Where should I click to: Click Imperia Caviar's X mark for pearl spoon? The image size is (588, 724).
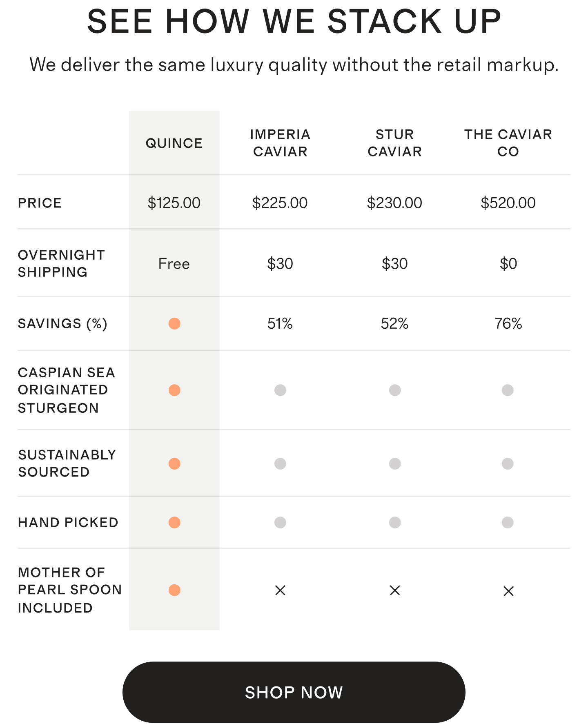(280, 590)
